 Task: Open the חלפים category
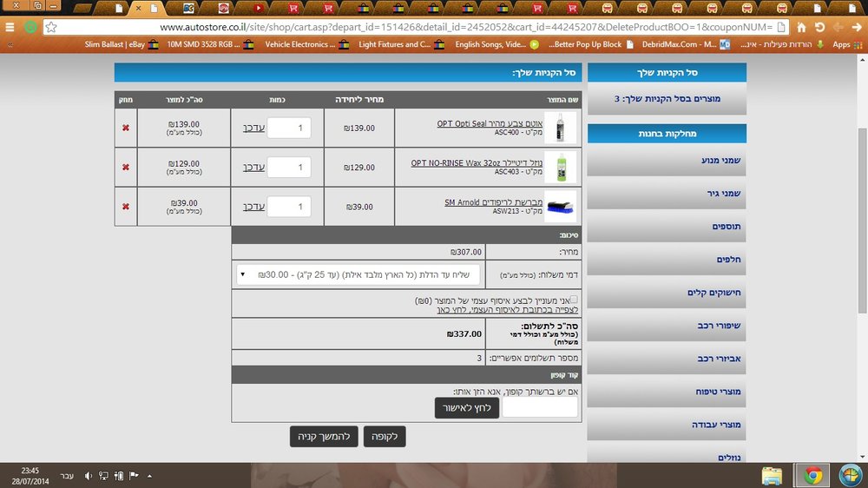click(x=667, y=260)
